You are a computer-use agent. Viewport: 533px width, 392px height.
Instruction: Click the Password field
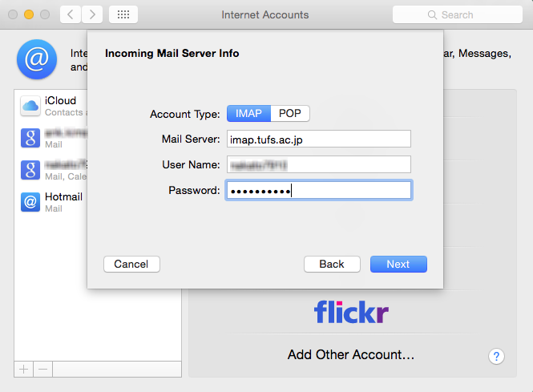pyautogui.click(x=319, y=190)
